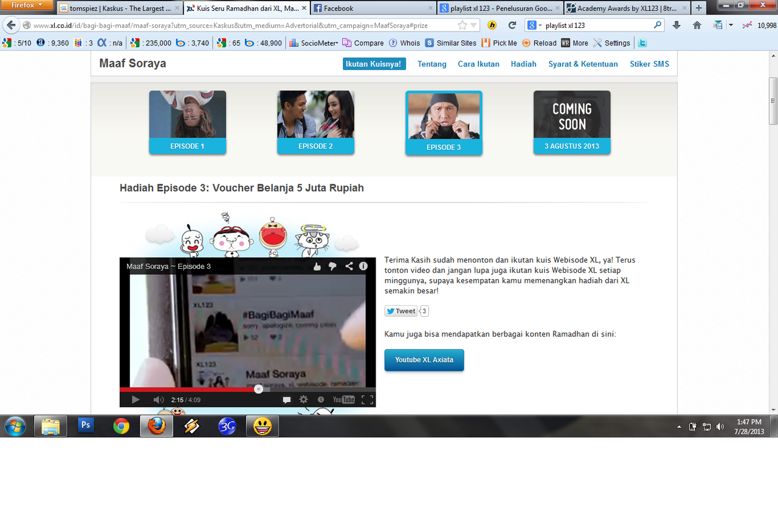
Task: Open the downloads arrow in Firefox toolbar
Action: click(x=676, y=26)
